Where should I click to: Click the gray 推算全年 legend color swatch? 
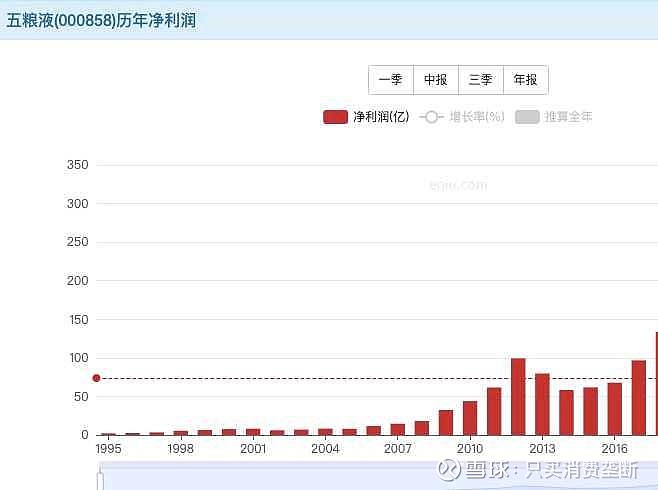[527, 117]
